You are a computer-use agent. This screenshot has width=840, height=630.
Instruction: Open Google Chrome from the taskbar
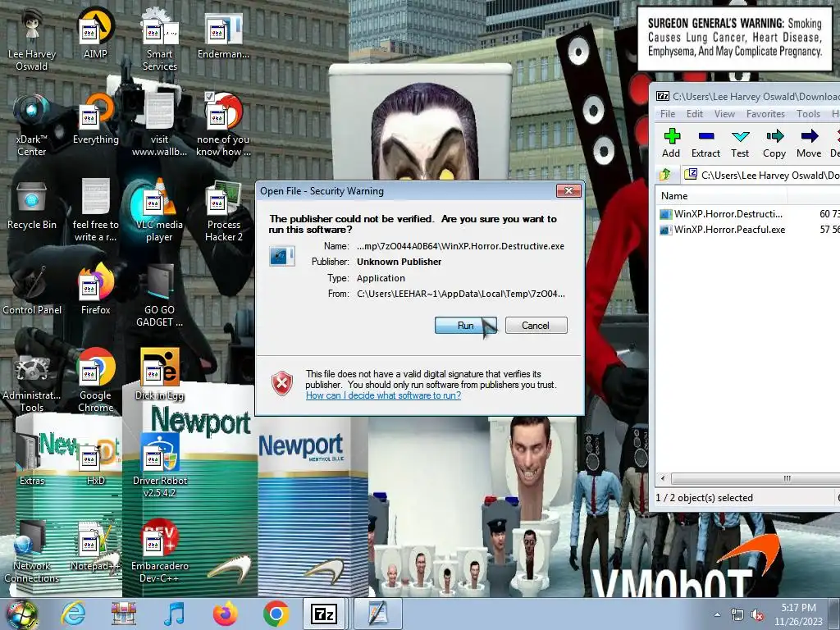click(276, 614)
